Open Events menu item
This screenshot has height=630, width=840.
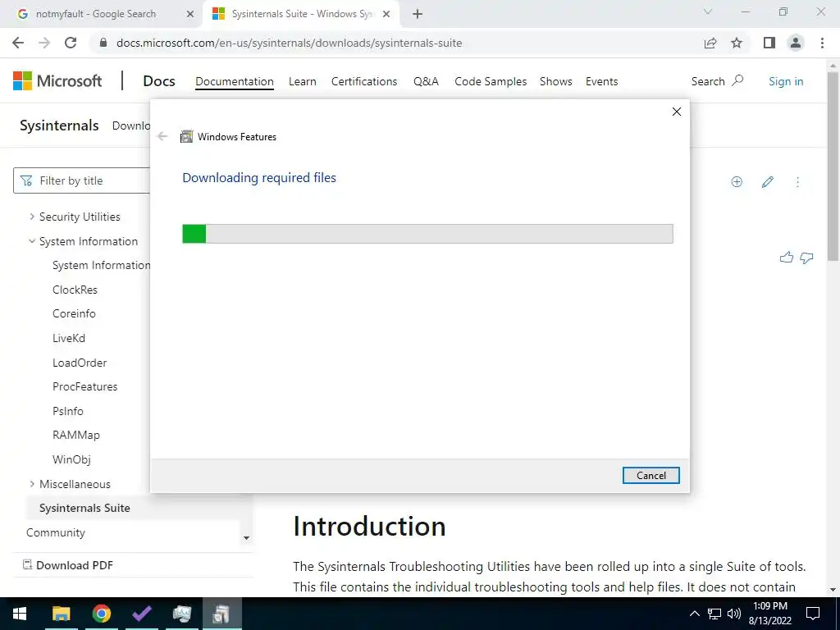601,81
